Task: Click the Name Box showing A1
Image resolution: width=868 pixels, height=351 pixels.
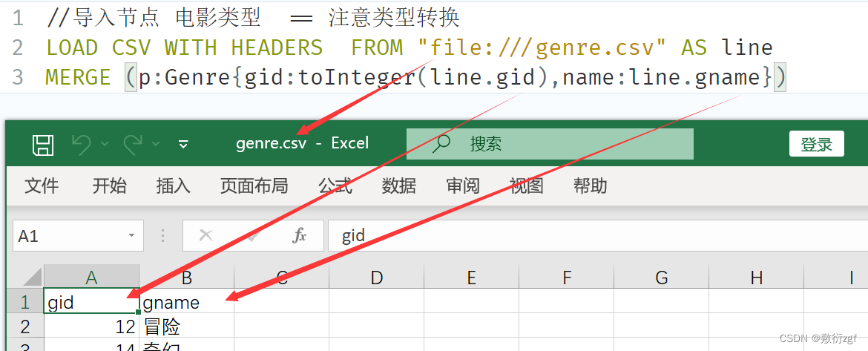Action: (x=78, y=236)
